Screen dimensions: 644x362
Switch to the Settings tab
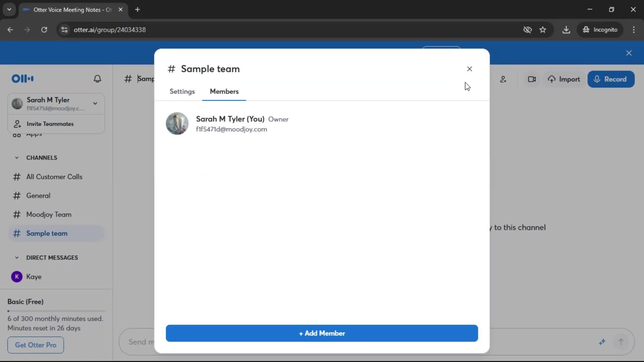(182, 92)
